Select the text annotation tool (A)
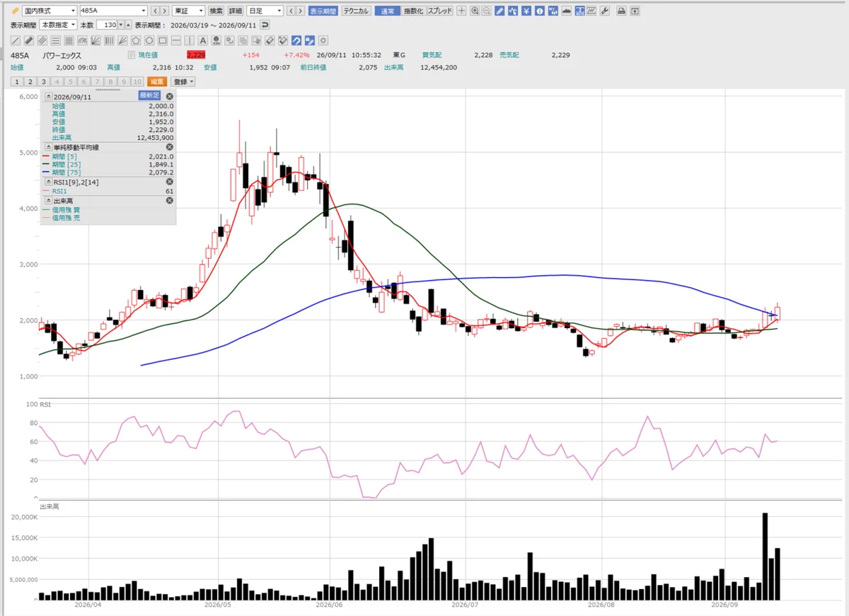Viewport: 849px width, 616px height. coord(203,40)
